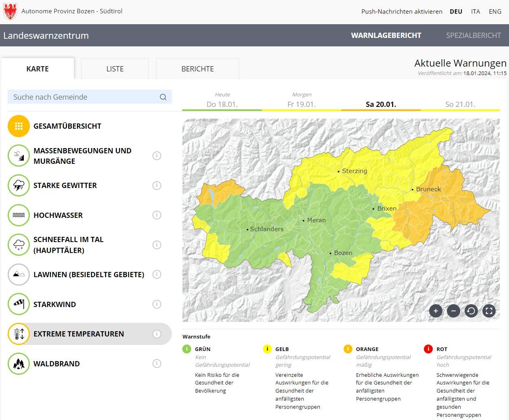Open the Spezialbericht section
This screenshot has width=509, height=420.
click(473, 36)
